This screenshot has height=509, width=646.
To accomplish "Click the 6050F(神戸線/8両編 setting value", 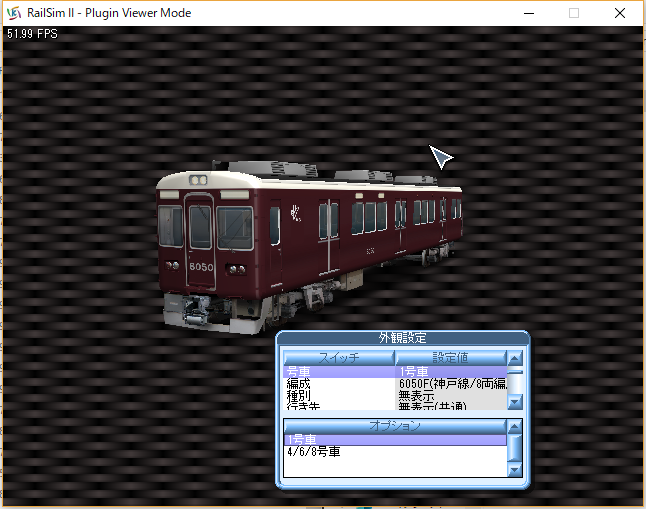I will click(x=451, y=384).
